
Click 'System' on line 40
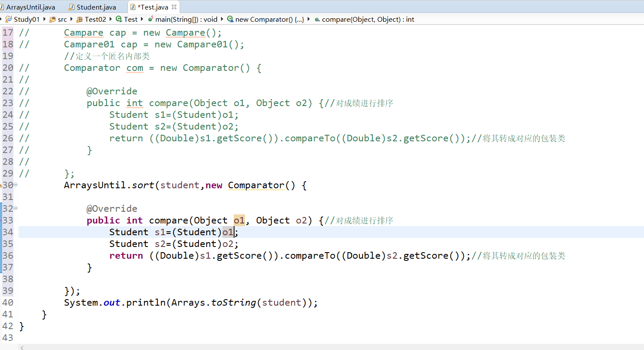coord(81,303)
